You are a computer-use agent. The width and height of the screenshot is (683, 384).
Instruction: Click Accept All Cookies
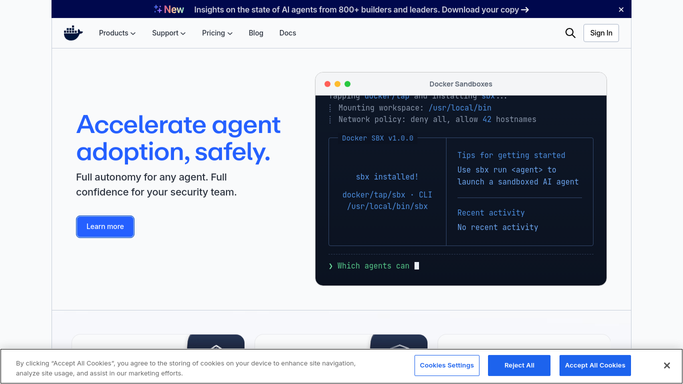595,365
